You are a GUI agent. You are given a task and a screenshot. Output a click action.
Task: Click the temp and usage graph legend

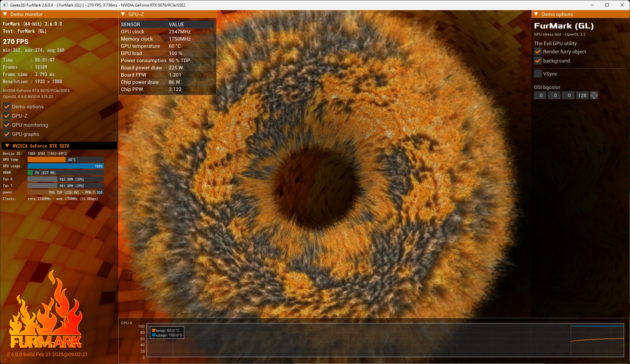(167, 333)
